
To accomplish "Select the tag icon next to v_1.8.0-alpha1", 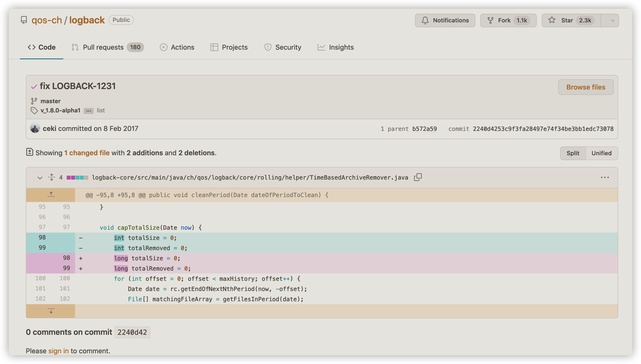I will (x=34, y=110).
